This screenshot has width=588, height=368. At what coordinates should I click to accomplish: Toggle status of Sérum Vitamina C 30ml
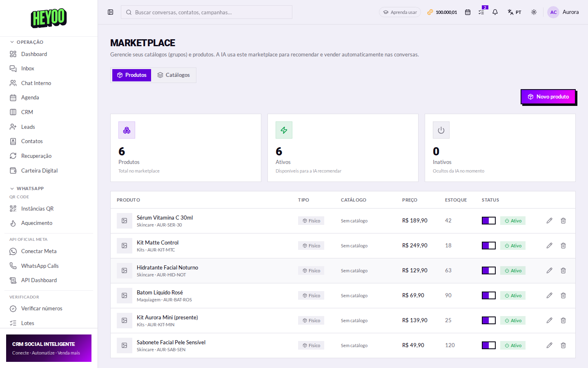tap(489, 221)
